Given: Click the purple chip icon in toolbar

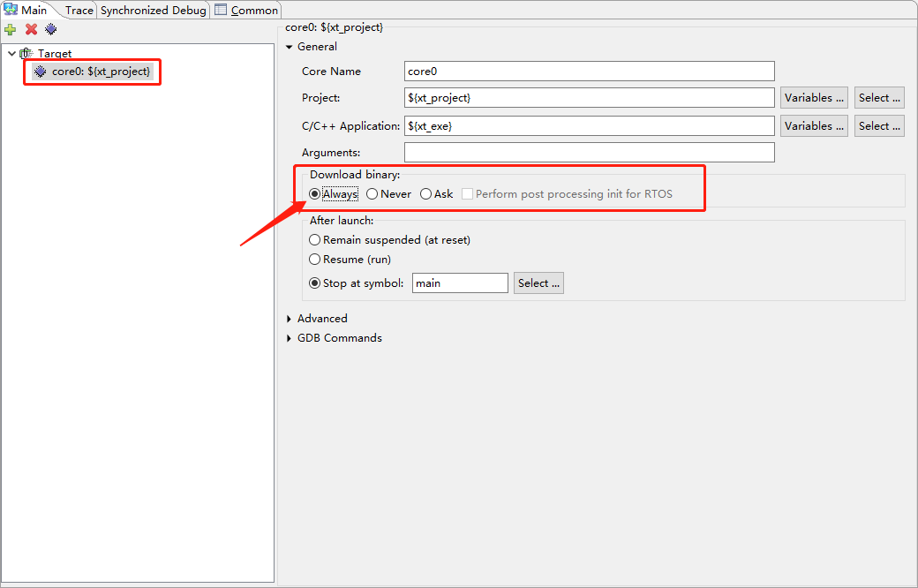Looking at the screenshot, I should [x=51, y=29].
